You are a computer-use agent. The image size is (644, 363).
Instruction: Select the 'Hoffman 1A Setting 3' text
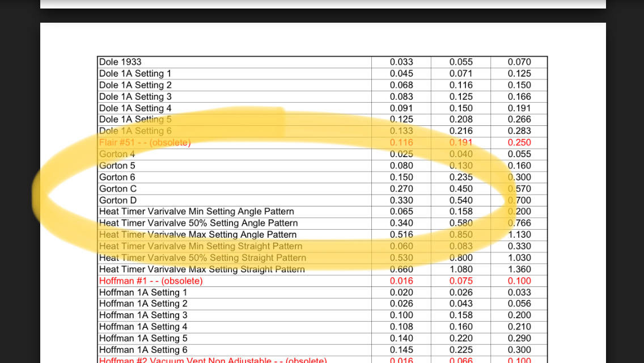tap(143, 315)
